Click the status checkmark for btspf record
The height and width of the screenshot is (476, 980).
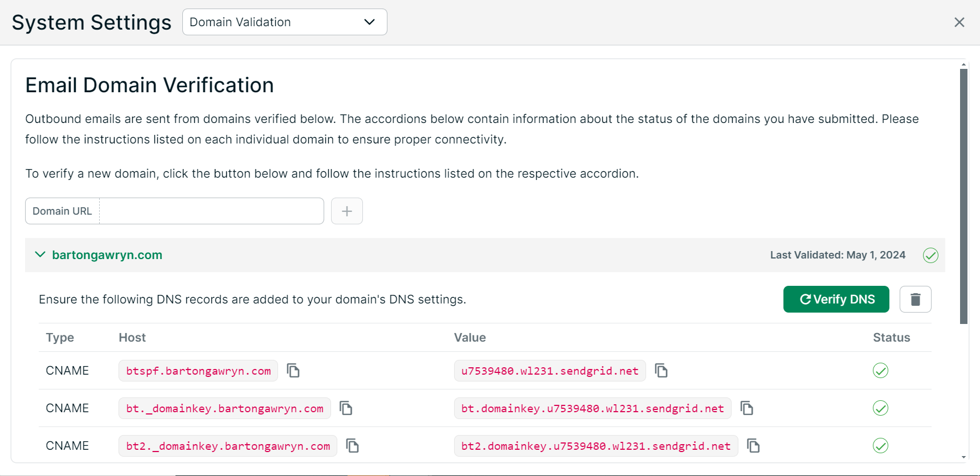(880, 371)
